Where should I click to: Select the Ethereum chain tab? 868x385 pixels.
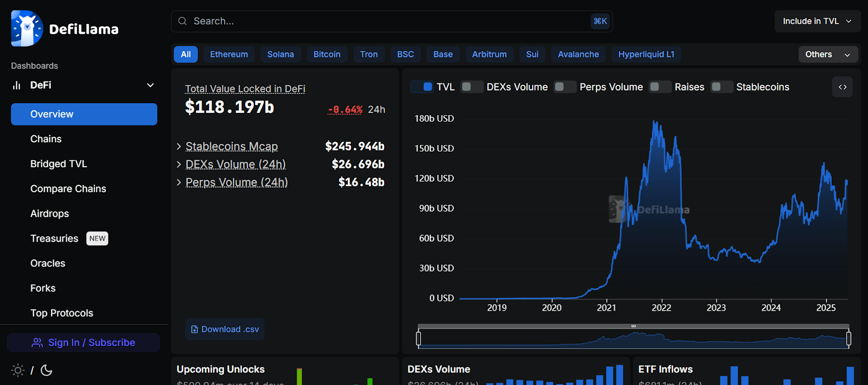[x=229, y=54]
